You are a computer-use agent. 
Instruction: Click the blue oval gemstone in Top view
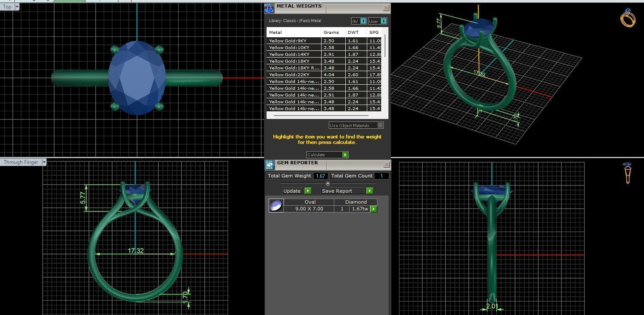(x=137, y=78)
